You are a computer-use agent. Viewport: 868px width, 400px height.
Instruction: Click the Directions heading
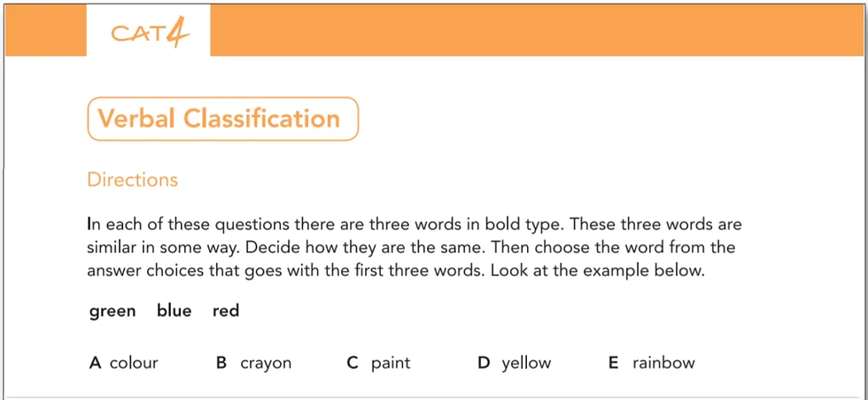[132, 180]
